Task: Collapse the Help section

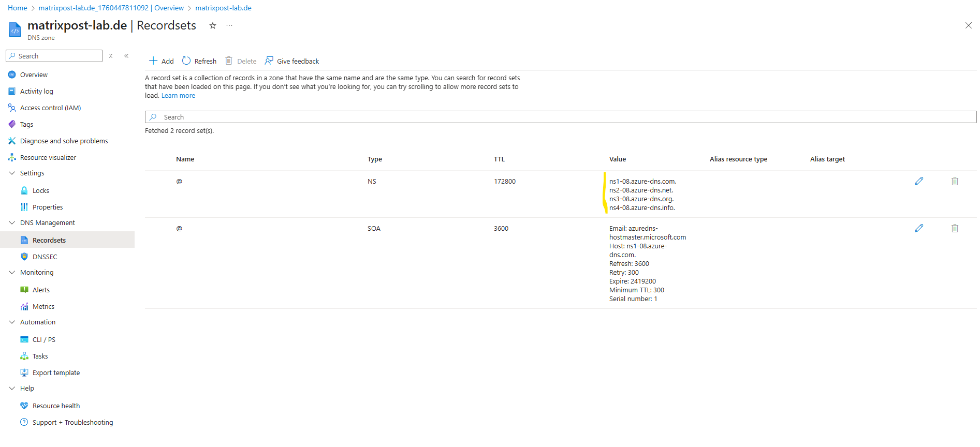Action: click(x=12, y=389)
